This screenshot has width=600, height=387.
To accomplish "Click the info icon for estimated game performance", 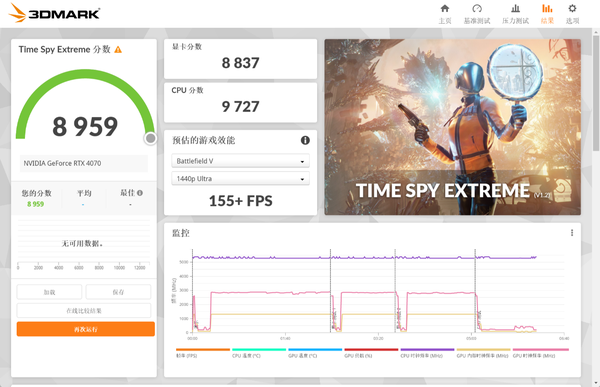I will tap(305, 140).
